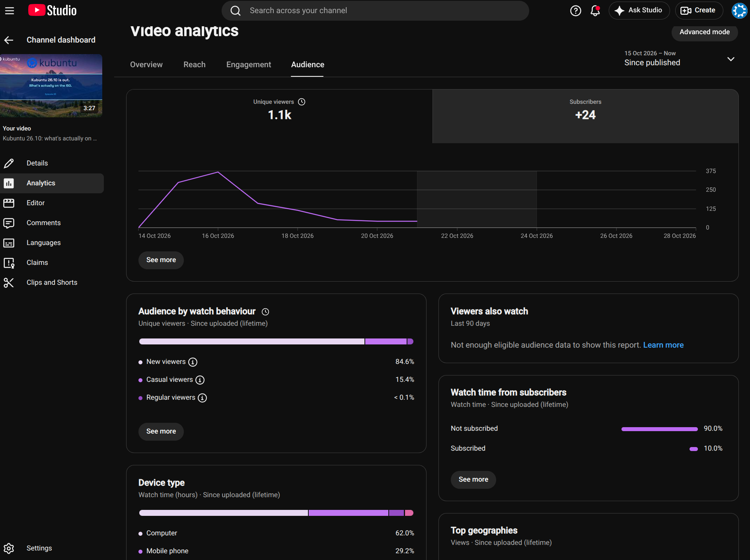Click the info icon next to Regular viewers
The width and height of the screenshot is (750, 560).
pyautogui.click(x=202, y=398)
